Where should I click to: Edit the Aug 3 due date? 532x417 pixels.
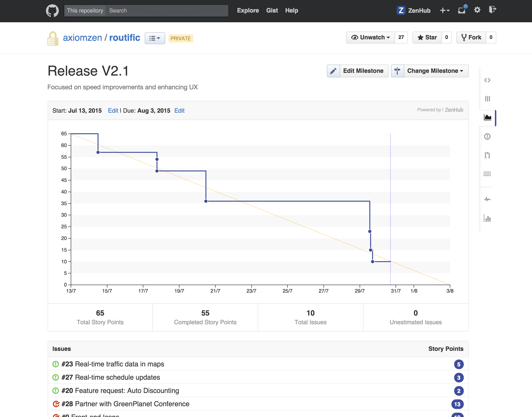(x=179, y=111)
